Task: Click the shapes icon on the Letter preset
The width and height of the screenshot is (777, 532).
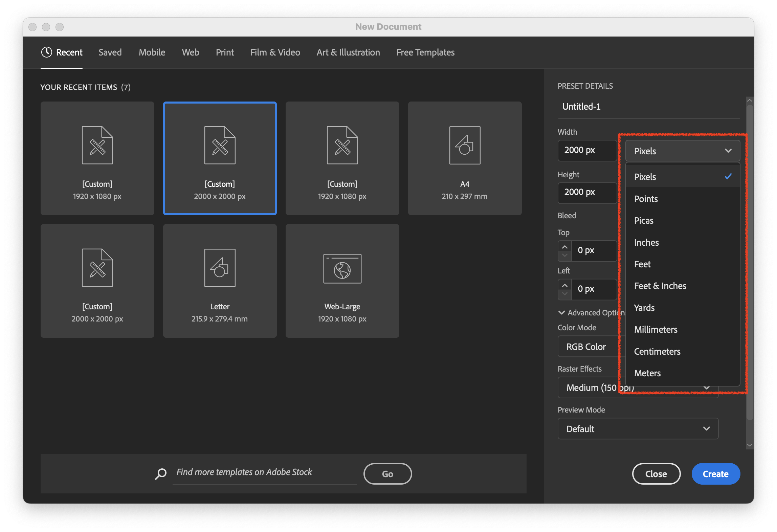Action: 220,268
